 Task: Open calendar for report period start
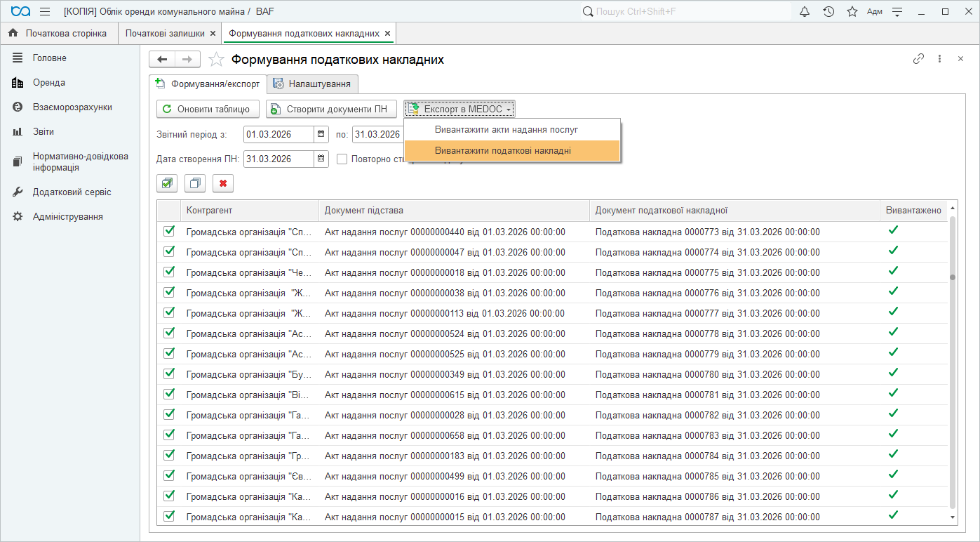pyautogui.click(x=321, y=134)
